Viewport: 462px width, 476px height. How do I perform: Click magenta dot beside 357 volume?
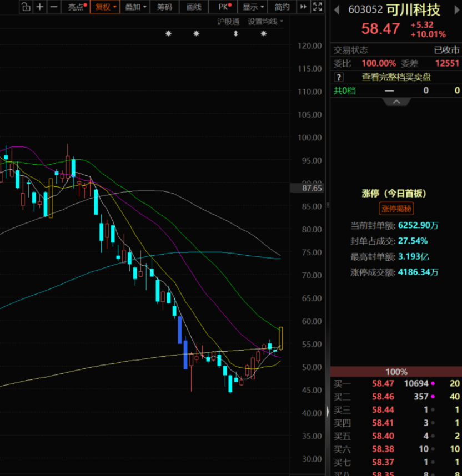pyautogui.click(x=433, y=397)
